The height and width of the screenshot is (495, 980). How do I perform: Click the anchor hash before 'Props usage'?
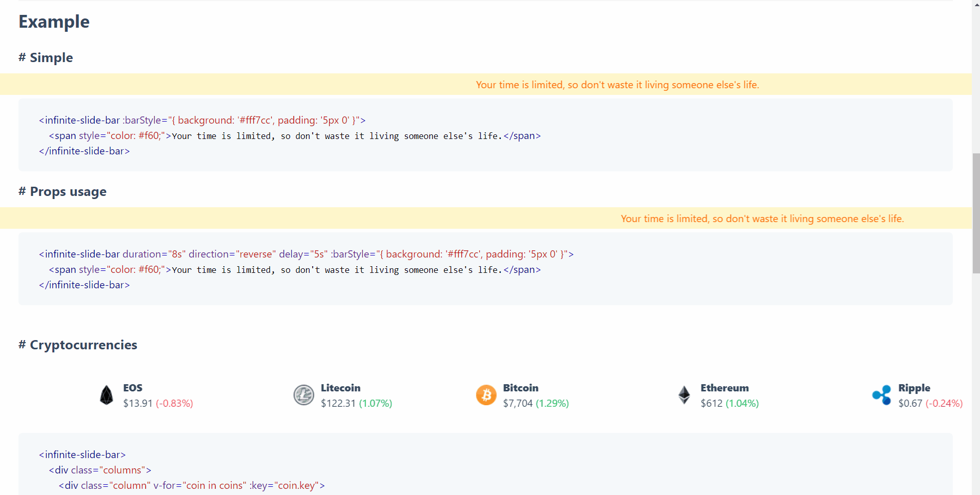[22, 192]
